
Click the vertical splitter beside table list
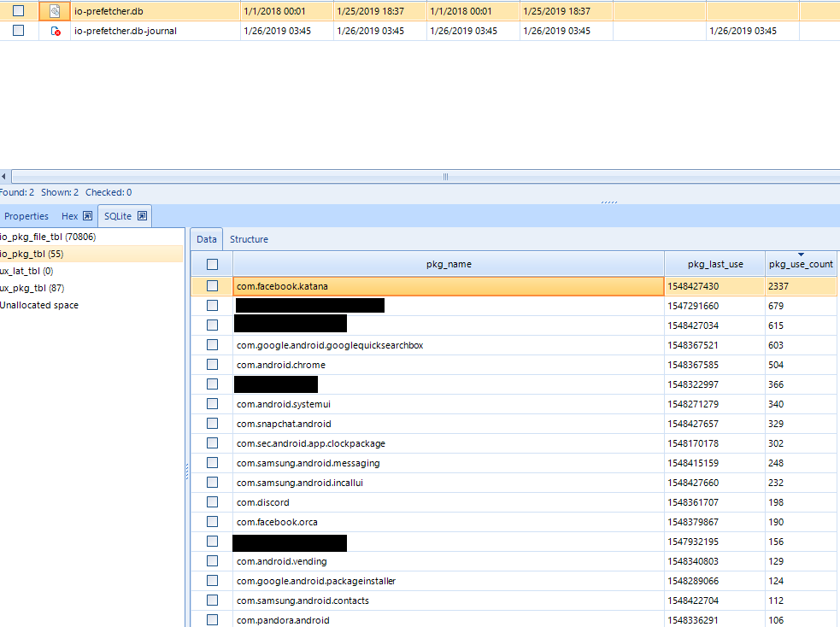pyautogui.click(x=187, y=472)
